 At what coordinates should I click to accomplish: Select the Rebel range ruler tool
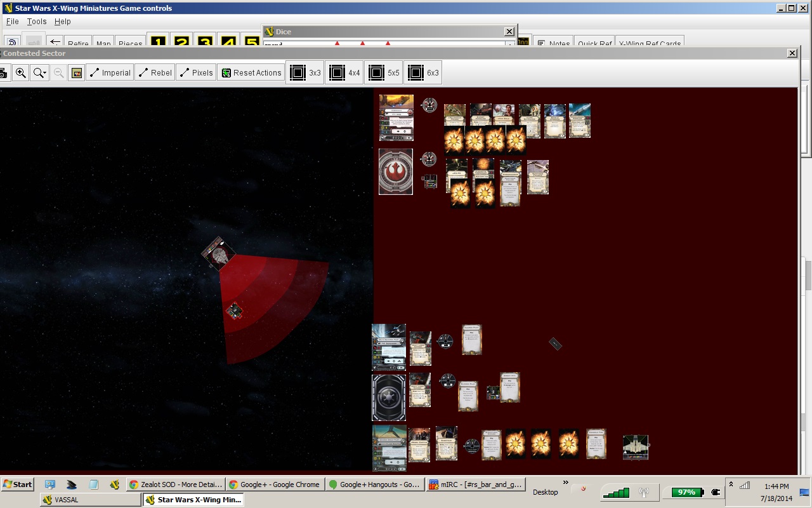[x=155, y=73]
